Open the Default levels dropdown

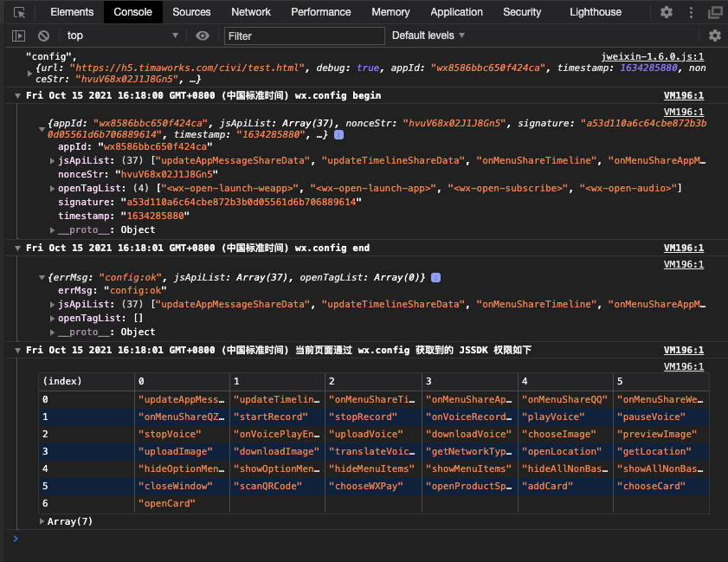coord(428,36)
